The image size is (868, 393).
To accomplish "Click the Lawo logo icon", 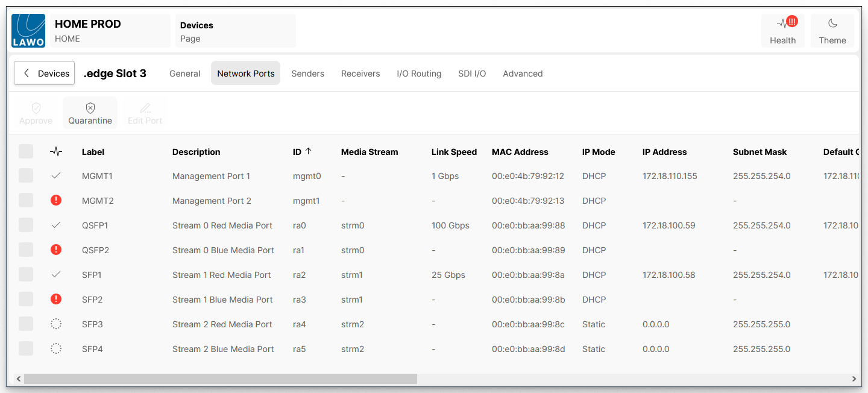I will (x=28, y=31).
